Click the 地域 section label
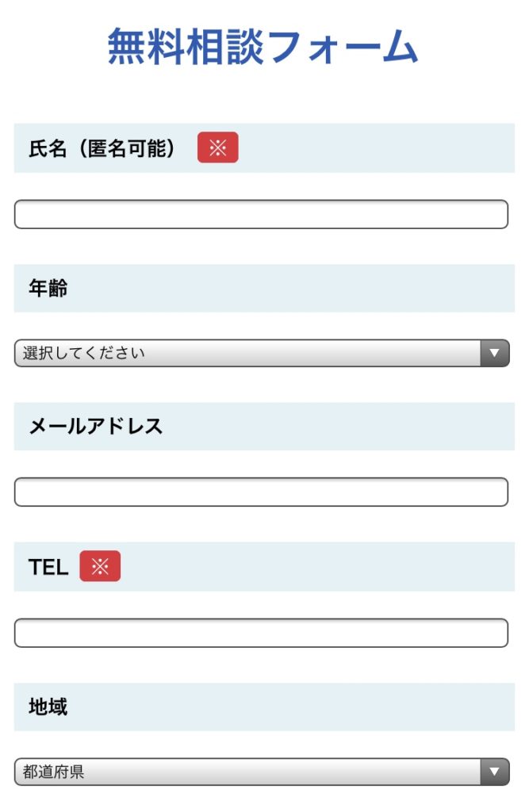Image resolution: width=529 pixels, height=812 pixels. 48,707
